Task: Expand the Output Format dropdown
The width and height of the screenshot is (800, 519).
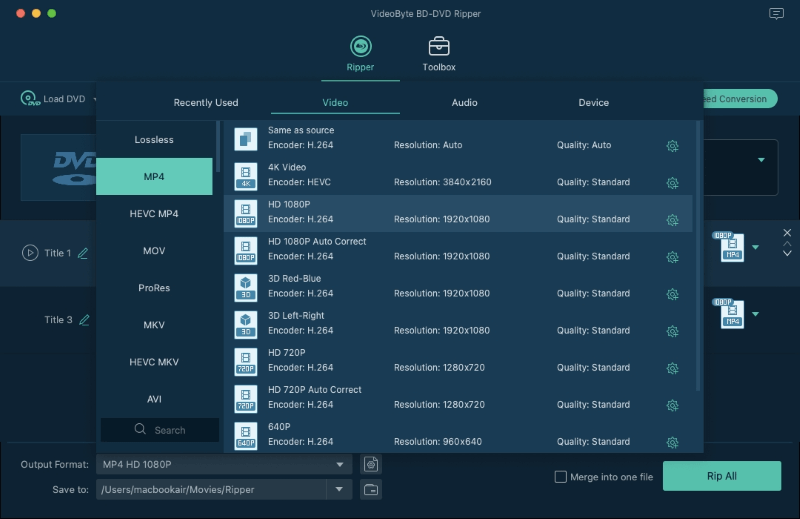Action: [340, 464]
